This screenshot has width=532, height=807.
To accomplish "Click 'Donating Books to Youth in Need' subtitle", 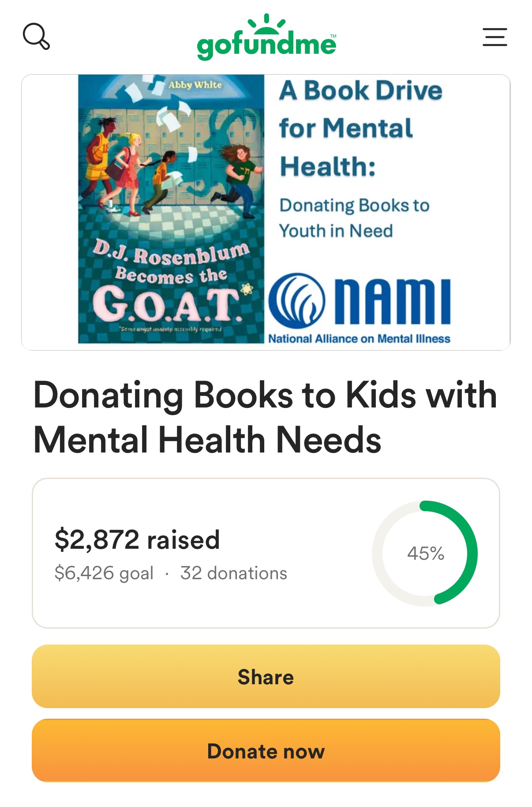I will 354,218.
